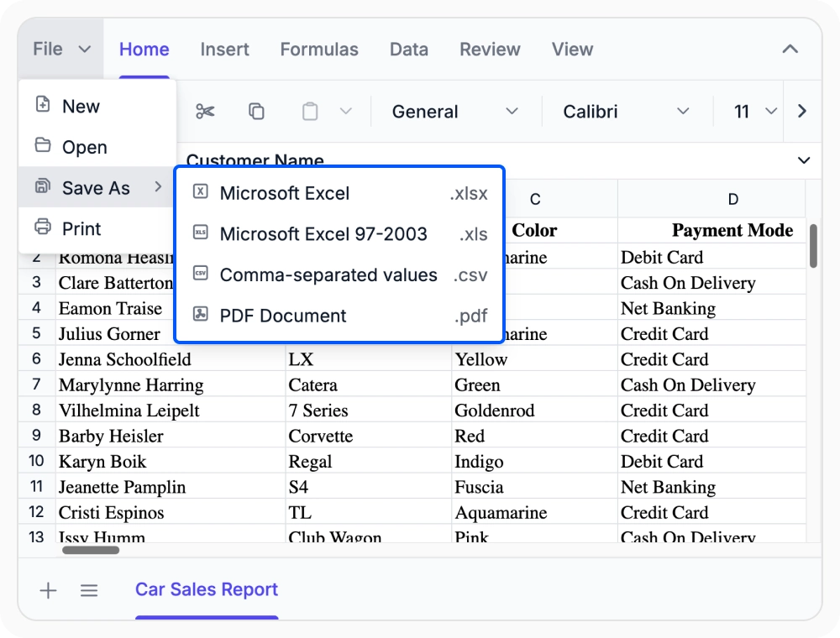Choose New from the File menu

click(x=97, y=106)
